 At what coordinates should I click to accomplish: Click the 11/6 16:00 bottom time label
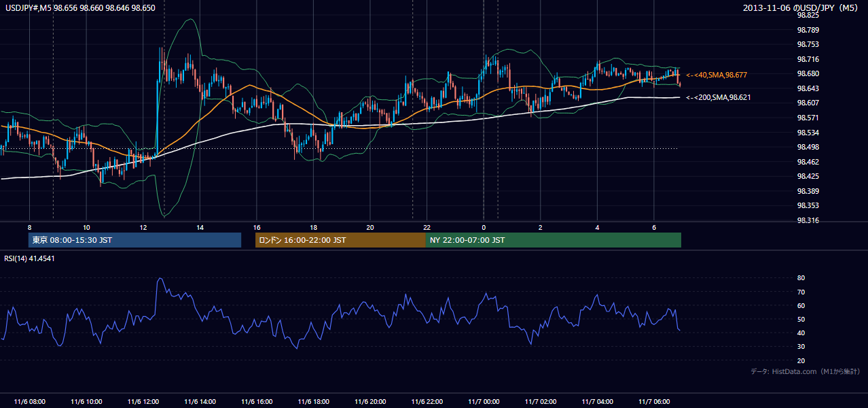coord(257,402)
